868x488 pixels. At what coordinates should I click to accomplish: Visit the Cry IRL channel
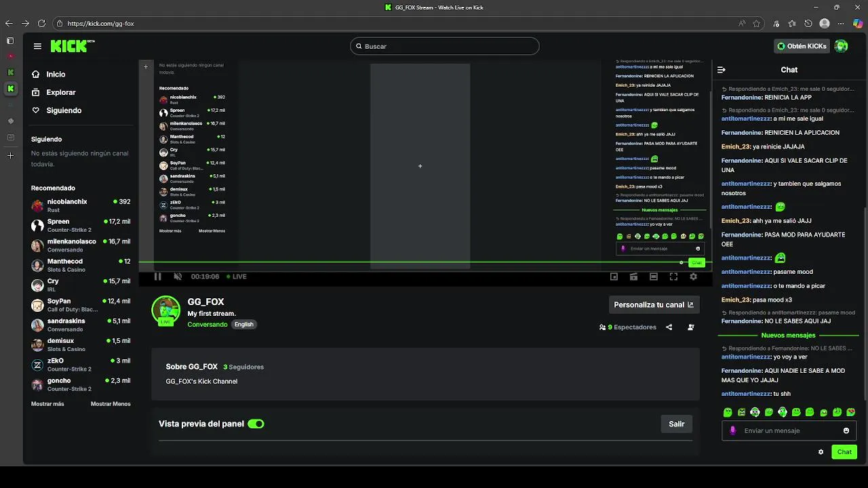pos(81,285)
